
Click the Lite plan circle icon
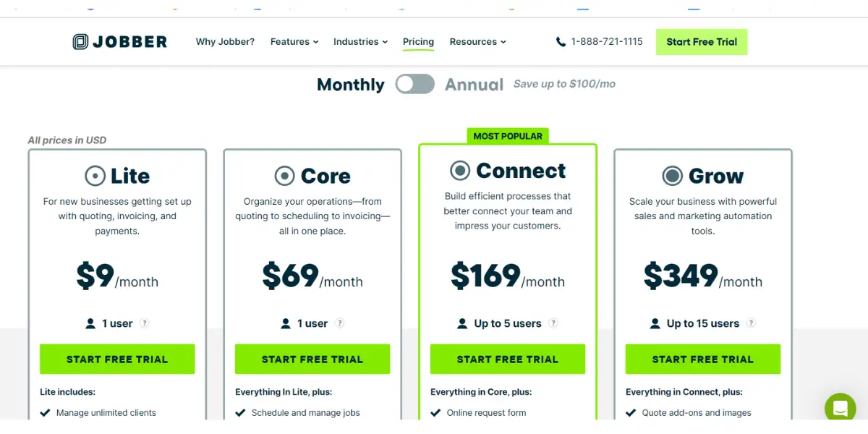point(95,176)
